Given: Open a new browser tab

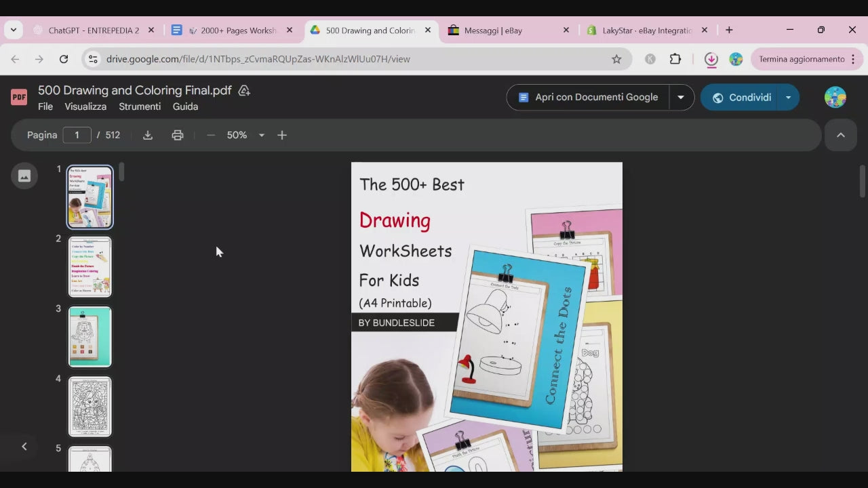Looking at the screenshot, I should (x=729, y=30).
